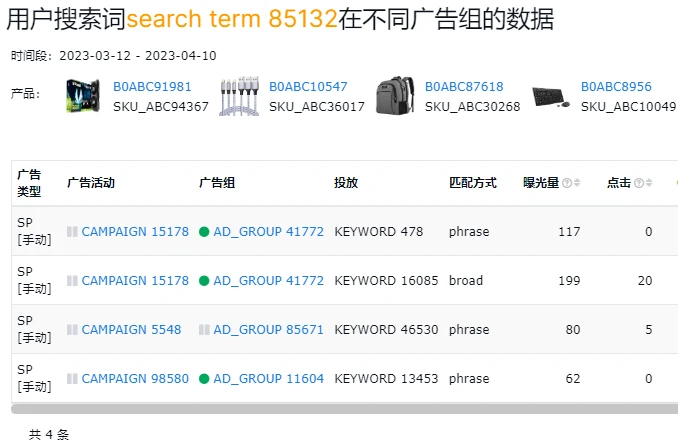Click paused icon before CAMPAIGN 98580
The height and width of the screenshot is (444, 678).
pos(72,378)
